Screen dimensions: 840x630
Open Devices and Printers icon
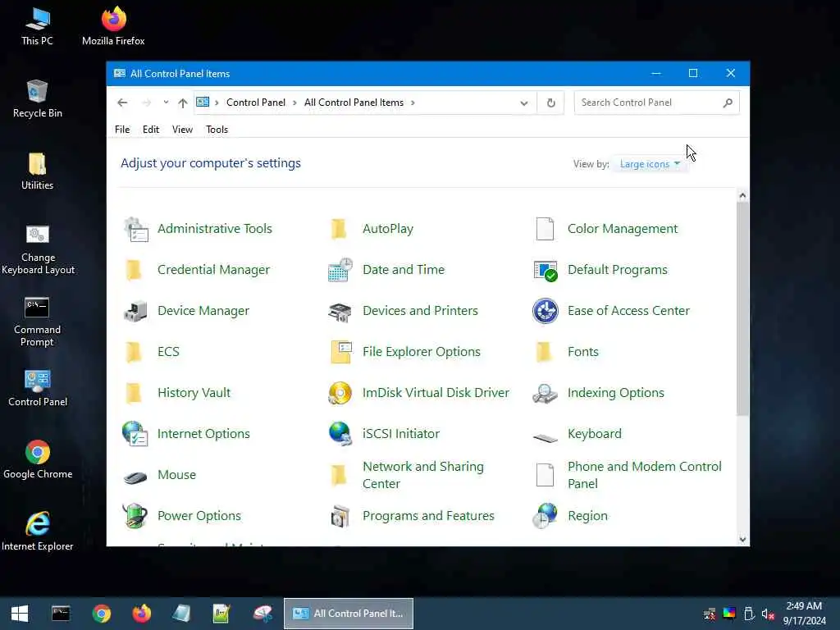340,311
